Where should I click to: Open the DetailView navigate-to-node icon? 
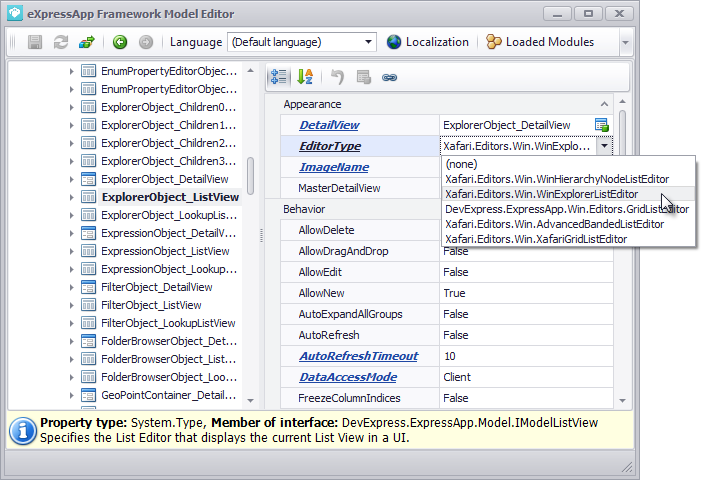pyautogui.click(x=602, y=125)
